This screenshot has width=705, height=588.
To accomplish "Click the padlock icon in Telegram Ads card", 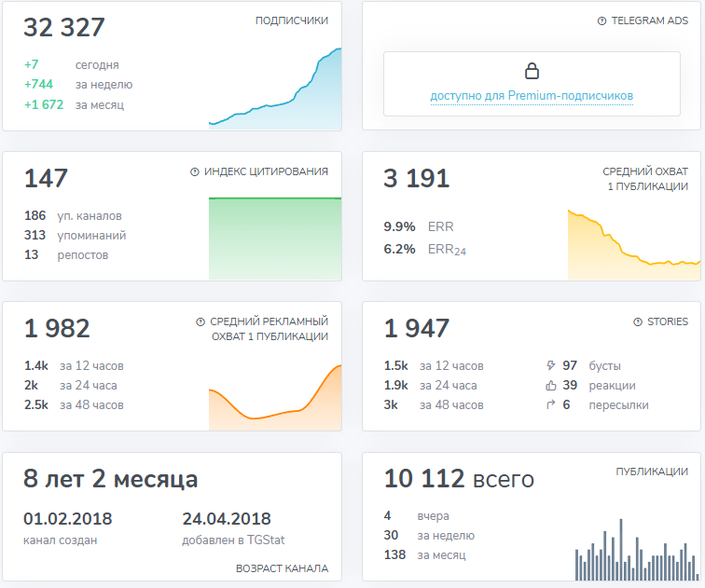I will click(x=532, y=71).
